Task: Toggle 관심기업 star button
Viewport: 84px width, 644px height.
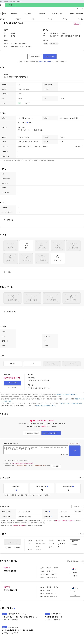Action: point(8,548)
